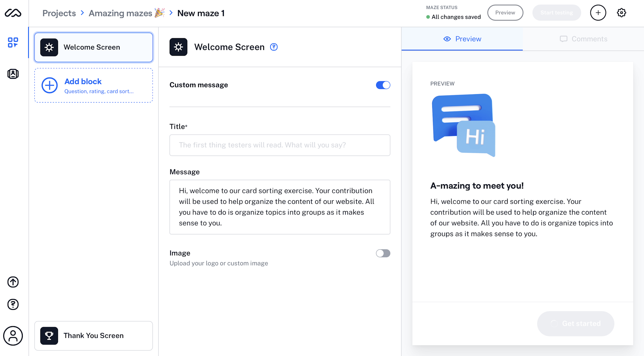Click the Add block card
Screen dimensions: 644x356
[x=94, y=86]
